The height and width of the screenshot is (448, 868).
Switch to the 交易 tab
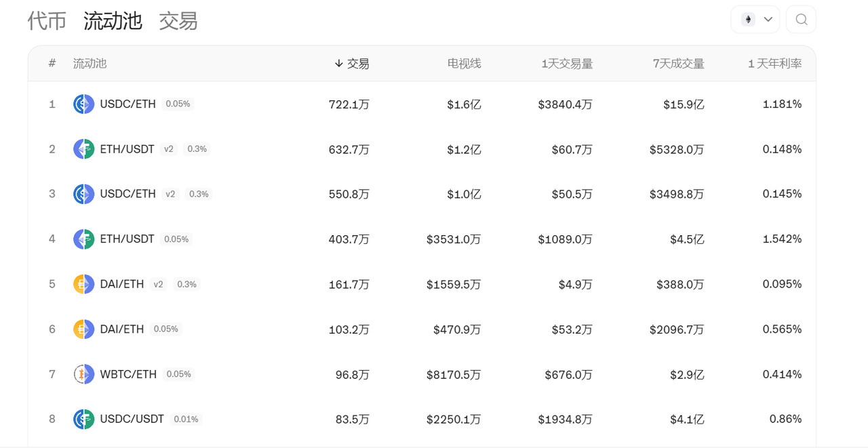tap(178, 21)
